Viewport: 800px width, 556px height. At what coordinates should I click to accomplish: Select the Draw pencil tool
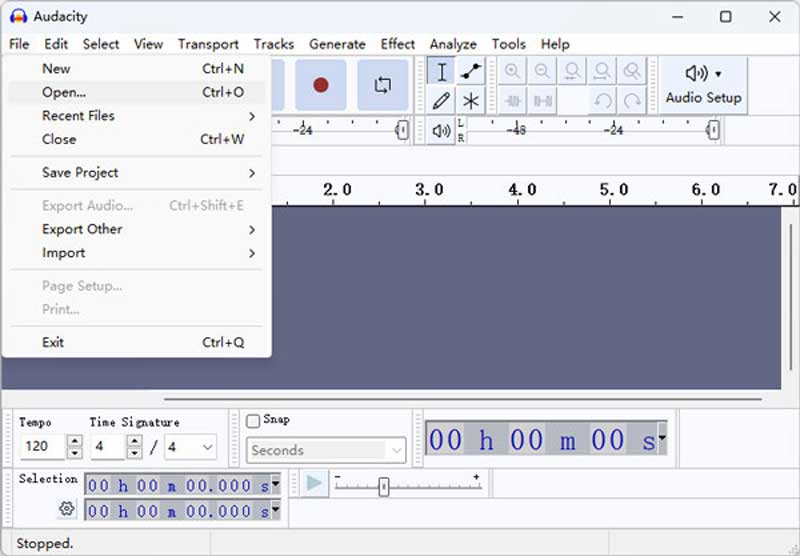[441, 100]
